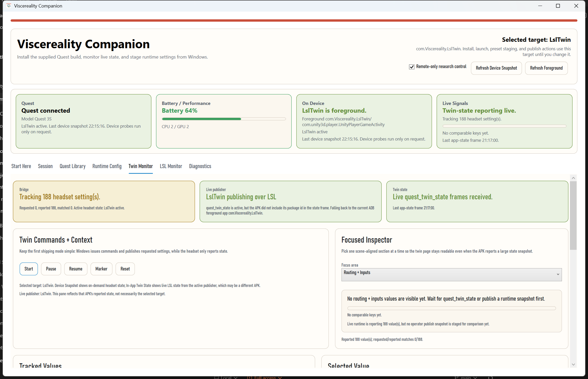Switch to the Session tab
588x379 pixels.
click(x=45, y=166)
